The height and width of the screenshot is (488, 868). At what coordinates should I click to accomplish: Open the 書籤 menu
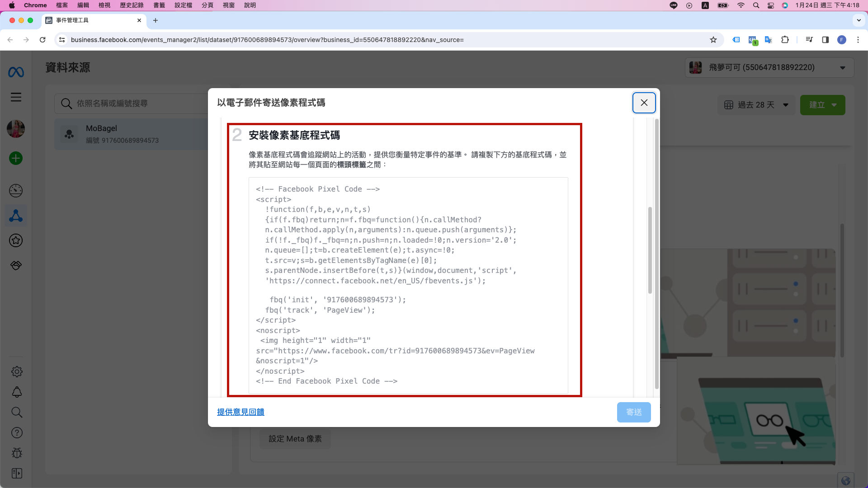159,5
